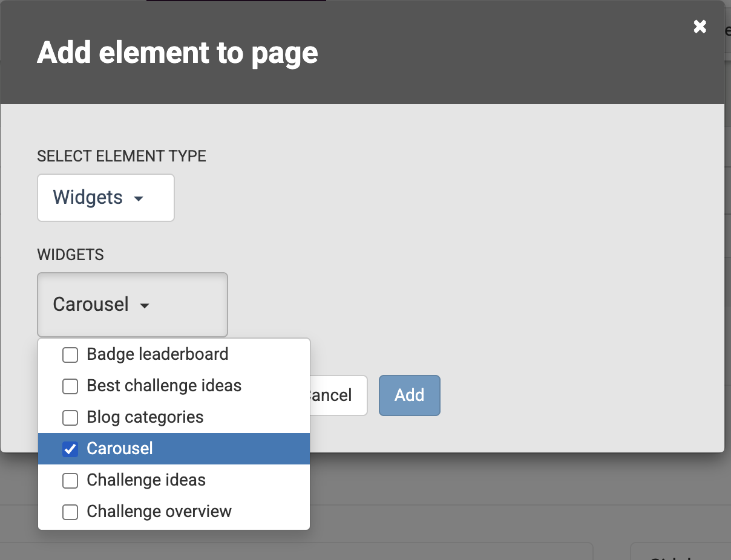
Task: Select Challenge overview in widget list
Action: pos(159,512)
